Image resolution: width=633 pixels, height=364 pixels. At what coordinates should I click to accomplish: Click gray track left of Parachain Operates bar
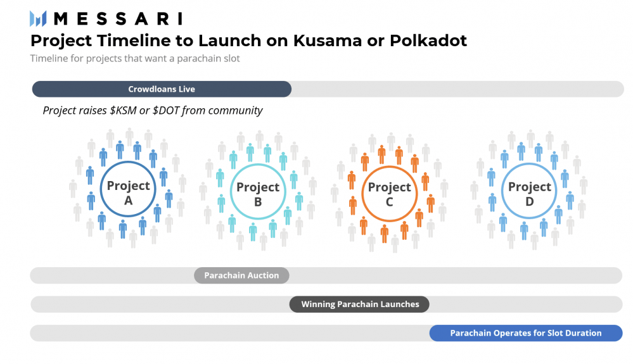coord(228,333)
